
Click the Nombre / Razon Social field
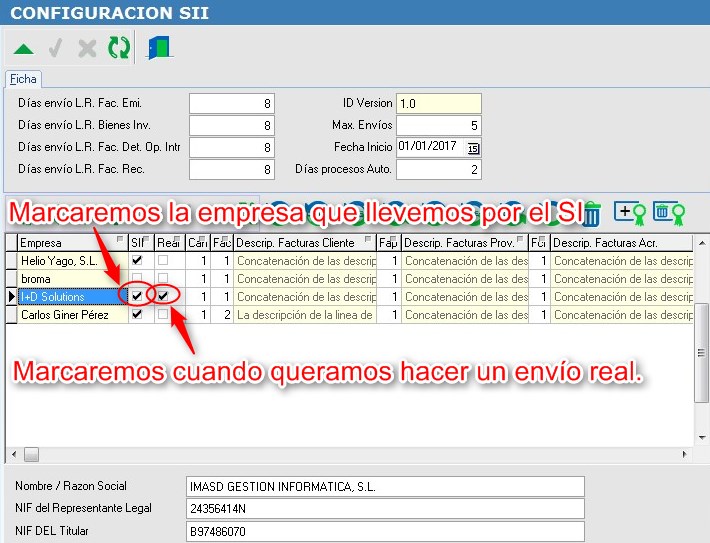click(x=385, y=486)
